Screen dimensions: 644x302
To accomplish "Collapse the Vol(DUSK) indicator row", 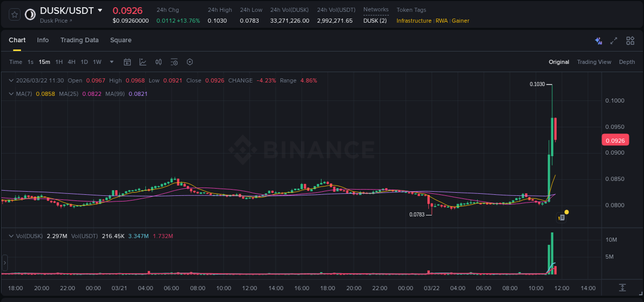I will (x=11, y=236).
